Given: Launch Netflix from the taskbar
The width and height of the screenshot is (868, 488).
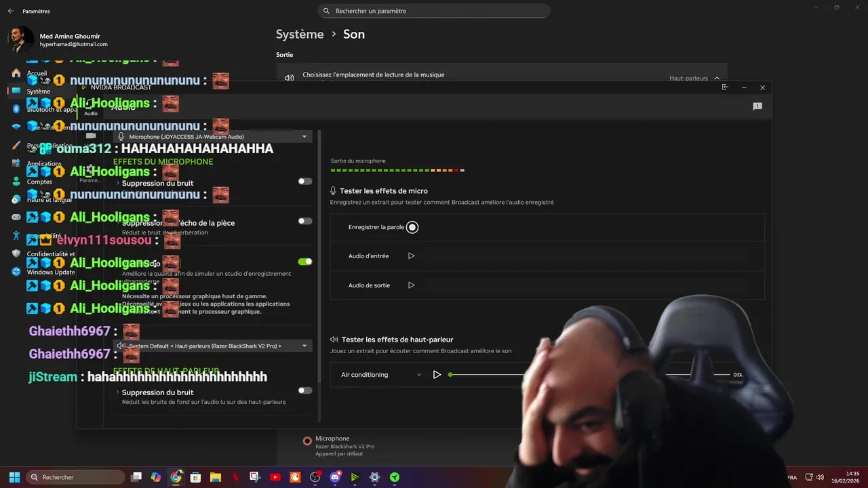Looking at the screenshot, I should (235, 477).
